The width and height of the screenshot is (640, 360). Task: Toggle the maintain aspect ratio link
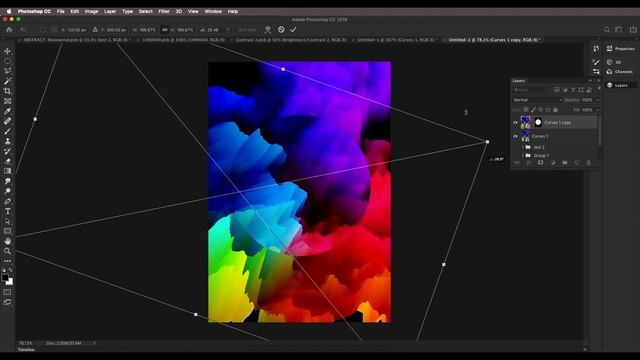[x=164, y=29]
